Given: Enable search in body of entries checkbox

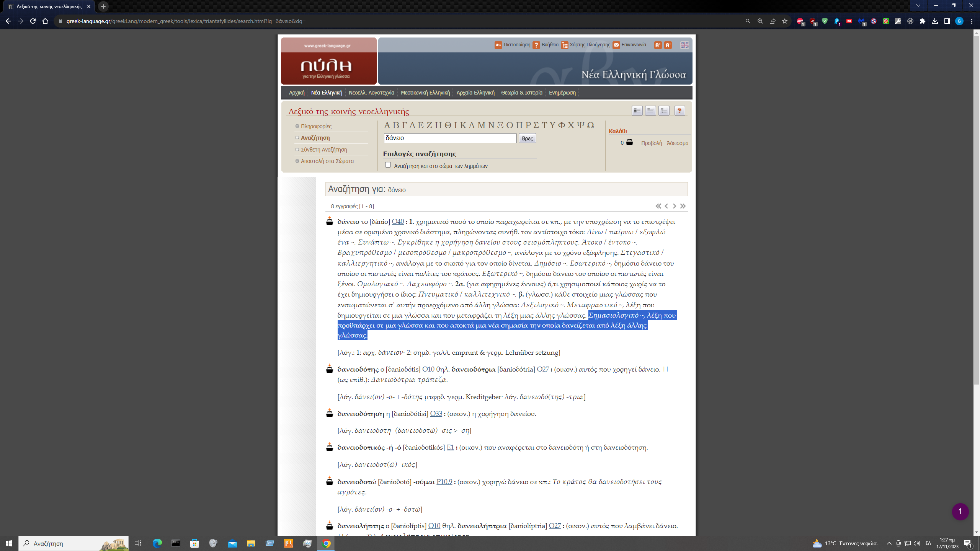Looking at the screenshot, I should [x=388, y=165].
